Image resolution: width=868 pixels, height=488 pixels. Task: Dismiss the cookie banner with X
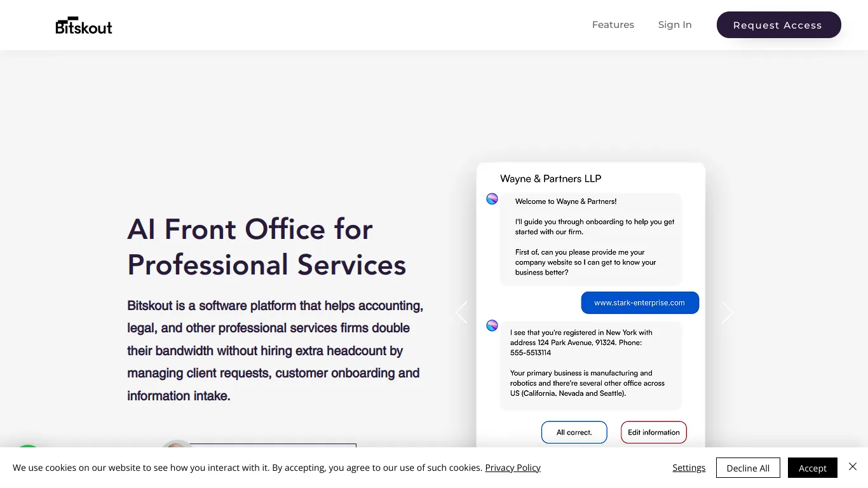coord(853,467)
